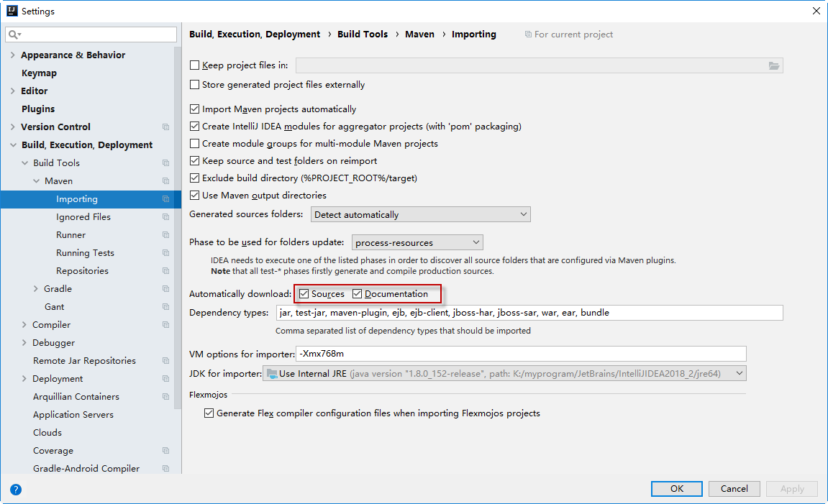
Task: Click the OK button
Action: [676, 489]
